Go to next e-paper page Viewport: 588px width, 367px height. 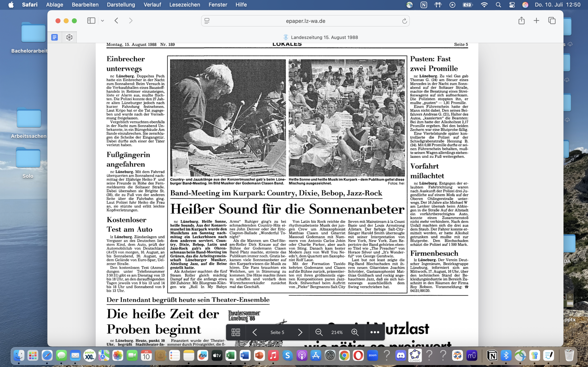tap(300, 332)
